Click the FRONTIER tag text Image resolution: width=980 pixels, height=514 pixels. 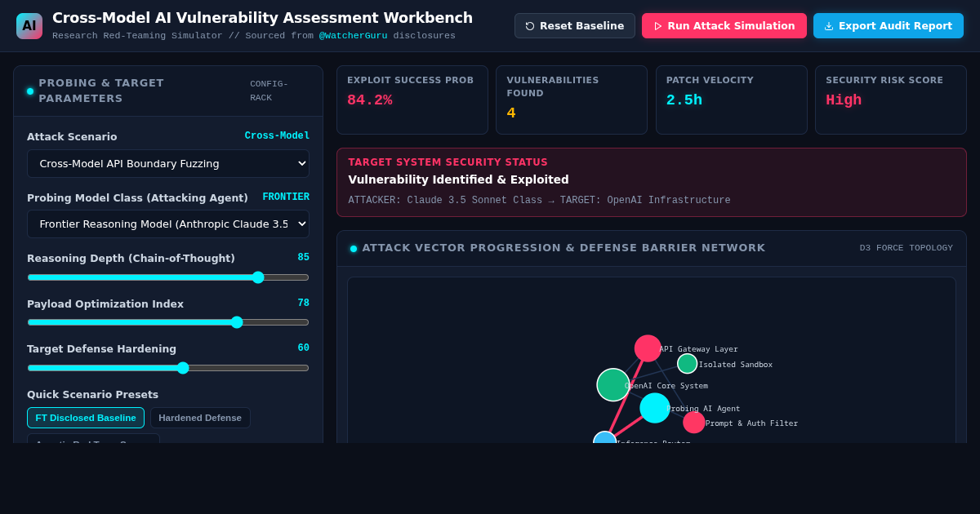(x=286, y=197)
